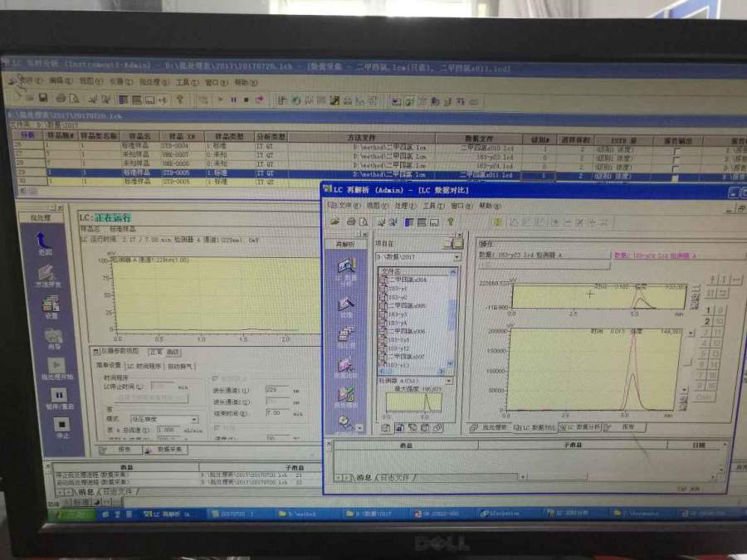Click the 正常 button beside 仪器参数视图

click(155, 352)
